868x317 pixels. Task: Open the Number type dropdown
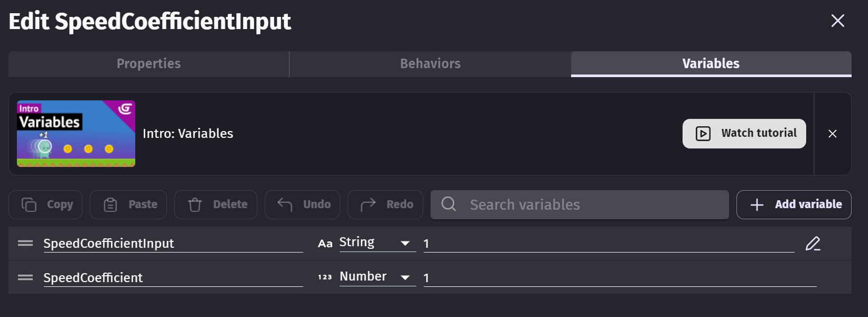[x=377, y=277]
